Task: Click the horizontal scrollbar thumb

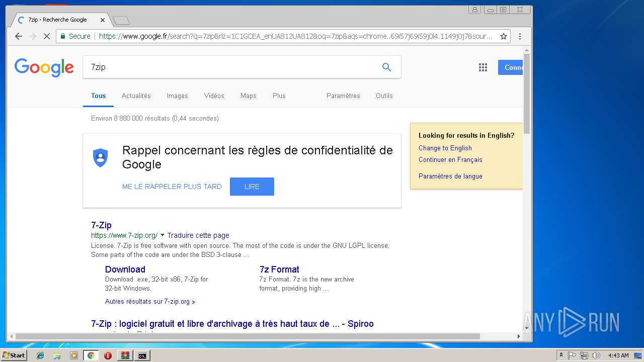Action: (x=248, y=336)
